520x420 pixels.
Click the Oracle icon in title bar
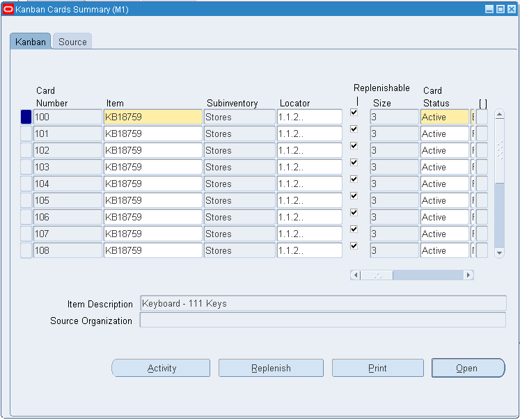pyautogui.click(x=8, y=9)
